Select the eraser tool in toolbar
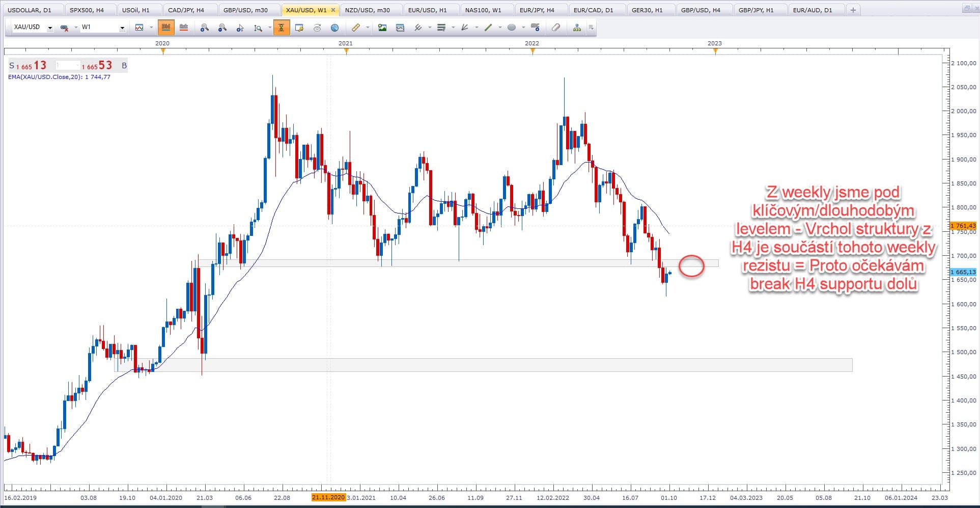Image resolution: width=980 pixels, height=508 pixels. [x=556, y=28]
